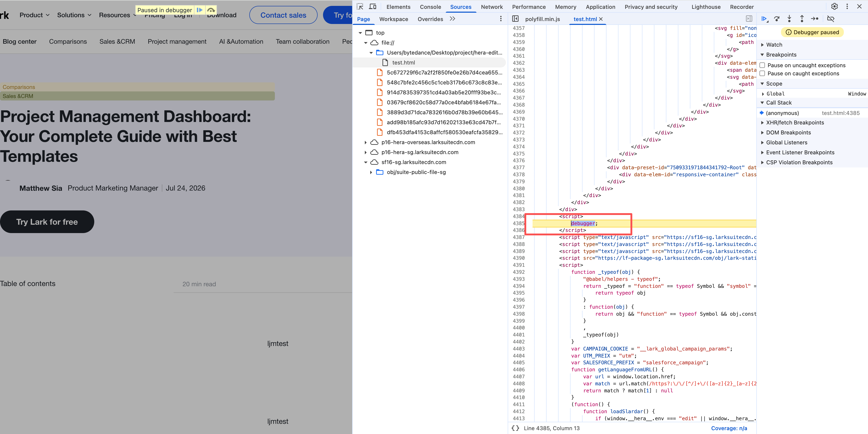Expand obj/suite-public-file-sg folder
Screen dimensions: 868x434
(x=371, y=172)
